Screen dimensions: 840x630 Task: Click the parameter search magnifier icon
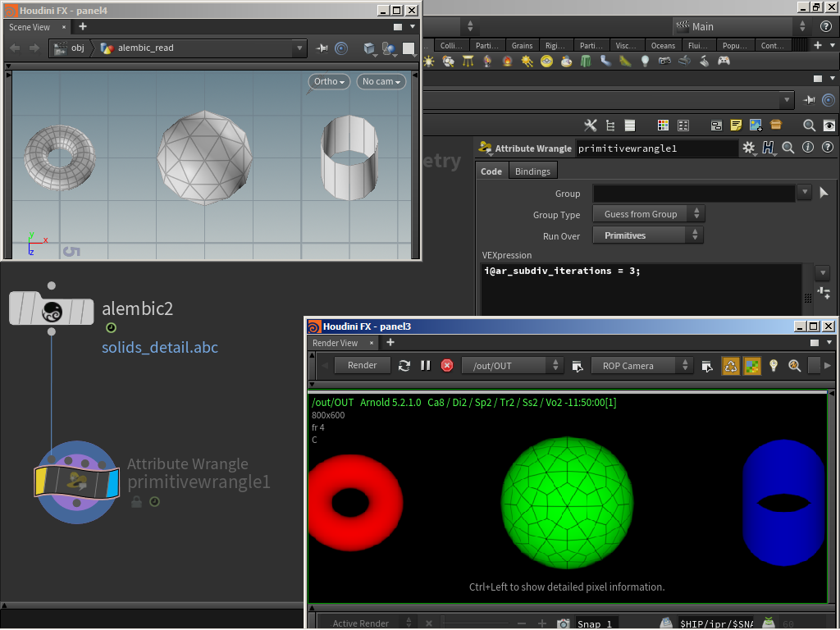[x=788, y=148]
